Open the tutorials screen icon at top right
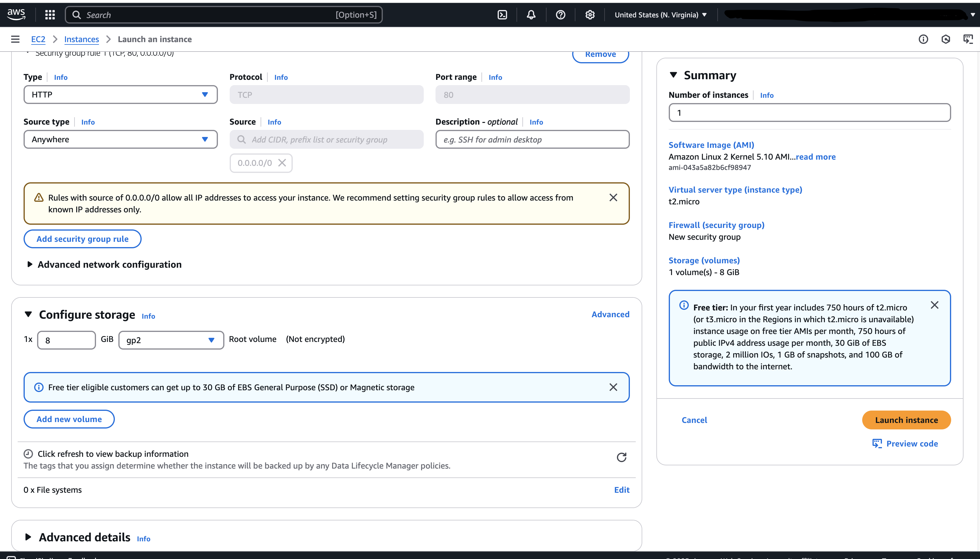This screenshot has width=980, height=559. pos(968,39)
